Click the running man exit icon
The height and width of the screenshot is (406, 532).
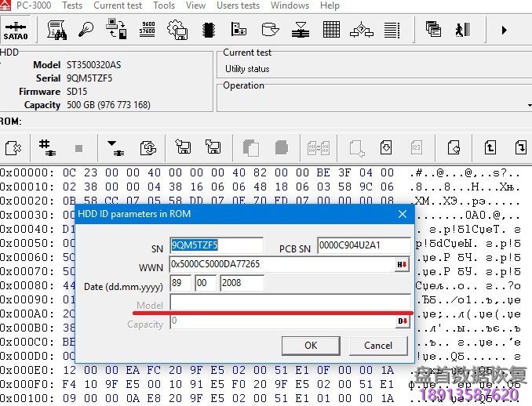point(463,30)
